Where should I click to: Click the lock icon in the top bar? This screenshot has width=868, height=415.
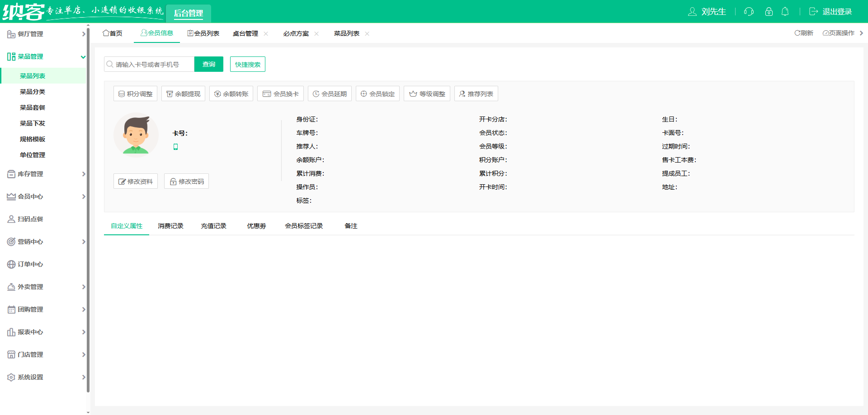click(769, 12)
